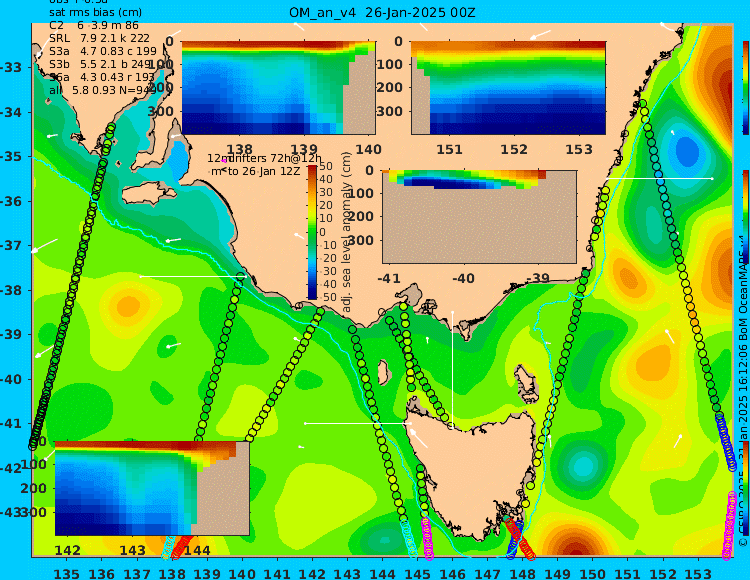Click the "adj. sea level anomaly (cm)" label
The image size is (750, 580).
click(x=346, y=232)
